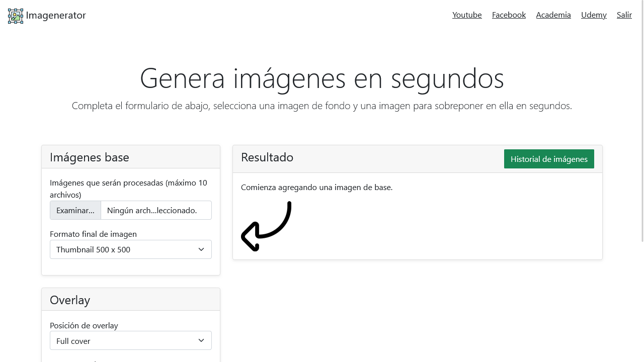644x362 pixels.
Task: Click the 'Genera imágenes en segundos' heading
Action: pyautogui.click(x=322, y=78)
